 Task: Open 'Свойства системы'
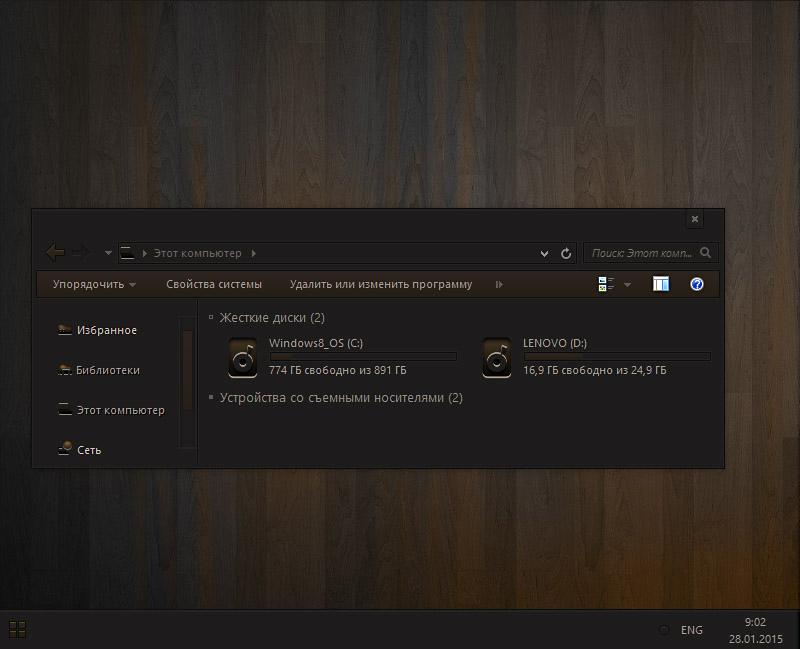tap(214, 284)
